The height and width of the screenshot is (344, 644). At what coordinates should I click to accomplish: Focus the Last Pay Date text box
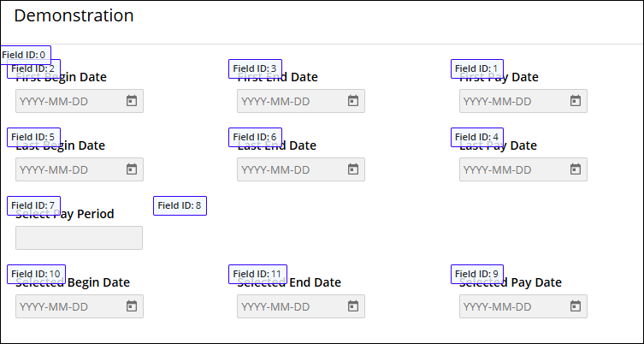511,169
